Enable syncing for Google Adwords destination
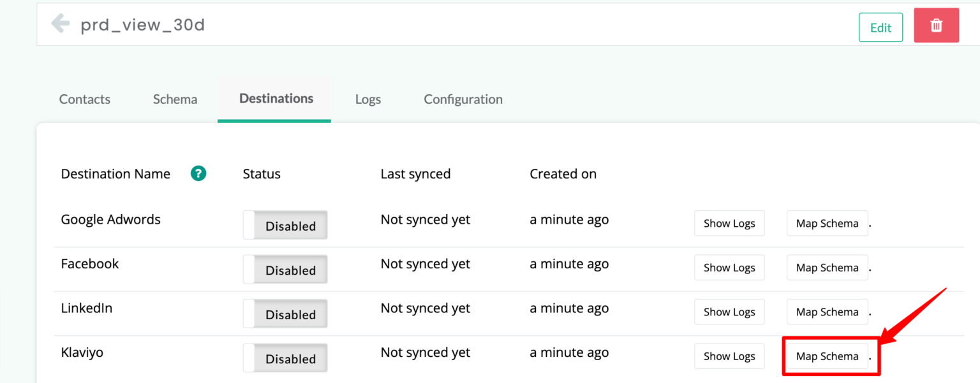The height and width of the screenshot is (383, 980). pos(285,225)
